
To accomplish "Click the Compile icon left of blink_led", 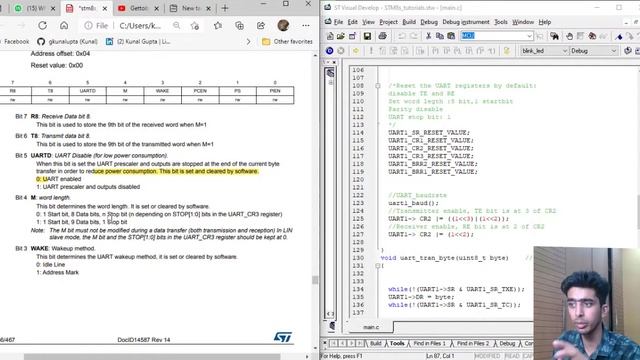I will [x=507, y=51].
